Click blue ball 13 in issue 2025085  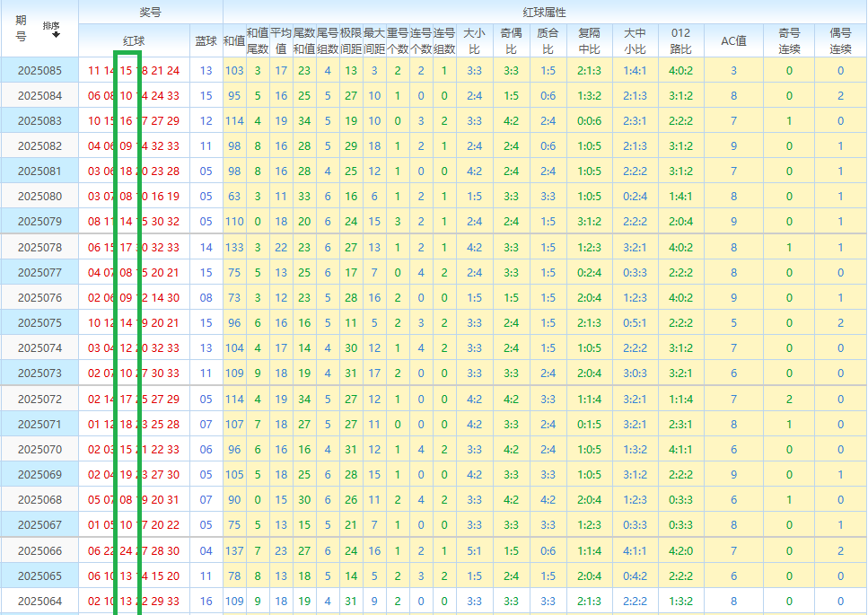click(x=206, y=70)
